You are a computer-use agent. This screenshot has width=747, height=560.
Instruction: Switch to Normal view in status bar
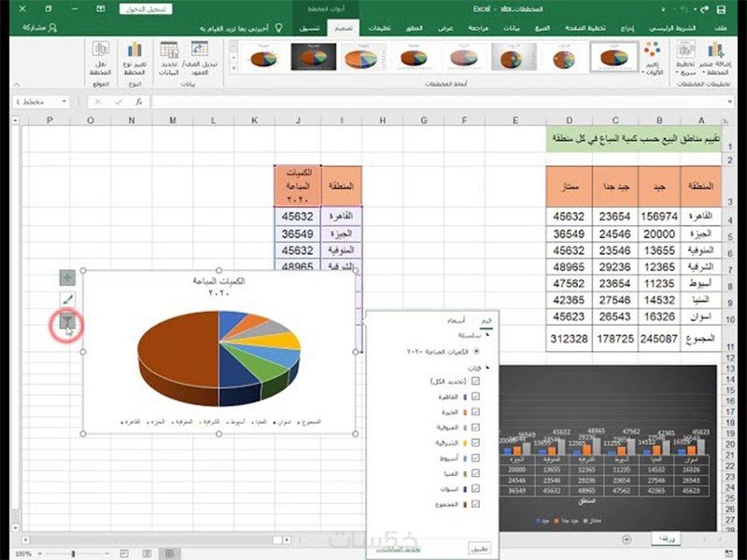click(169, 553)
